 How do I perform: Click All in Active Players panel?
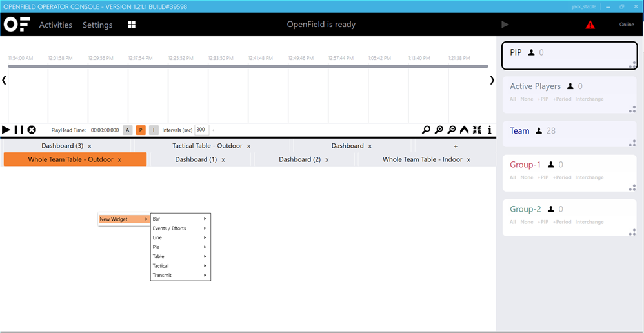tap(513, 99)
